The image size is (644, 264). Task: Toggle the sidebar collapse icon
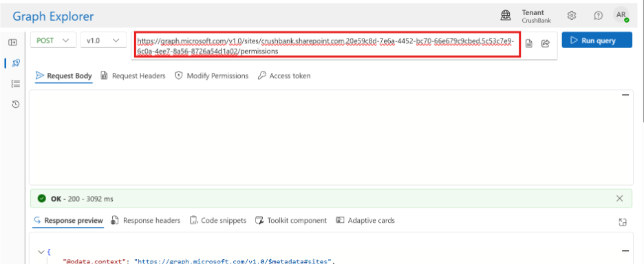coord(13,43)
